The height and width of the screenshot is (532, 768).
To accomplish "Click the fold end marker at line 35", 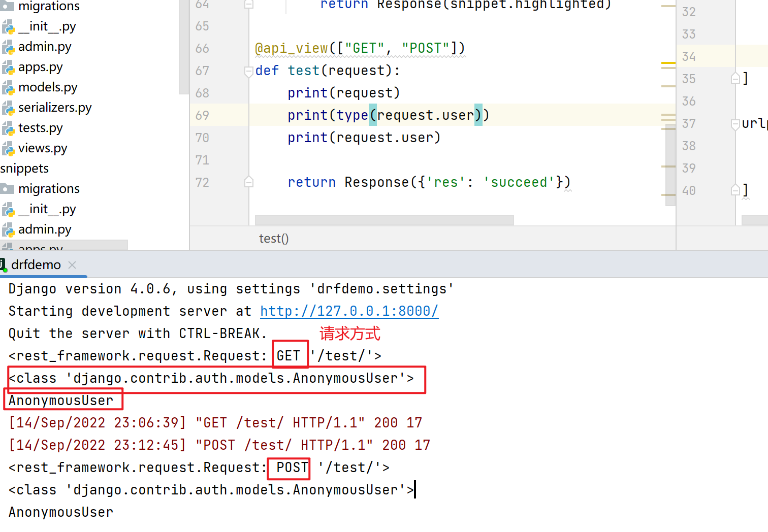I will (735, 79).
